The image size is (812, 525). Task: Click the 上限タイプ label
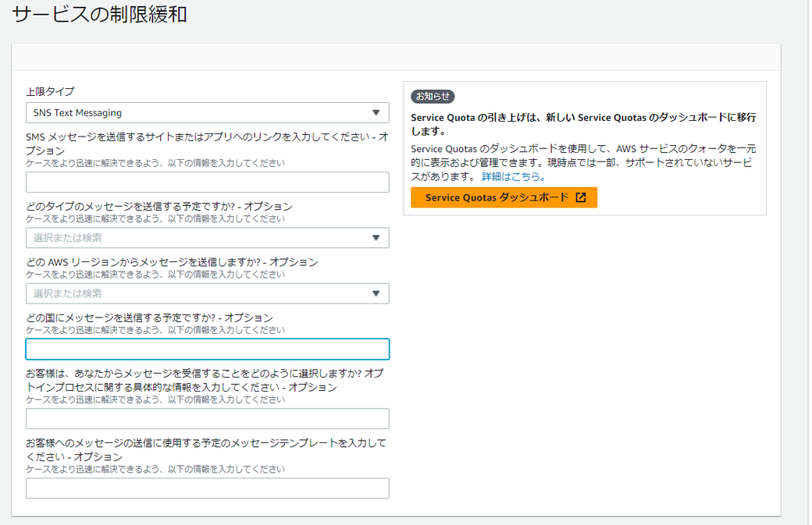[50, 91]
